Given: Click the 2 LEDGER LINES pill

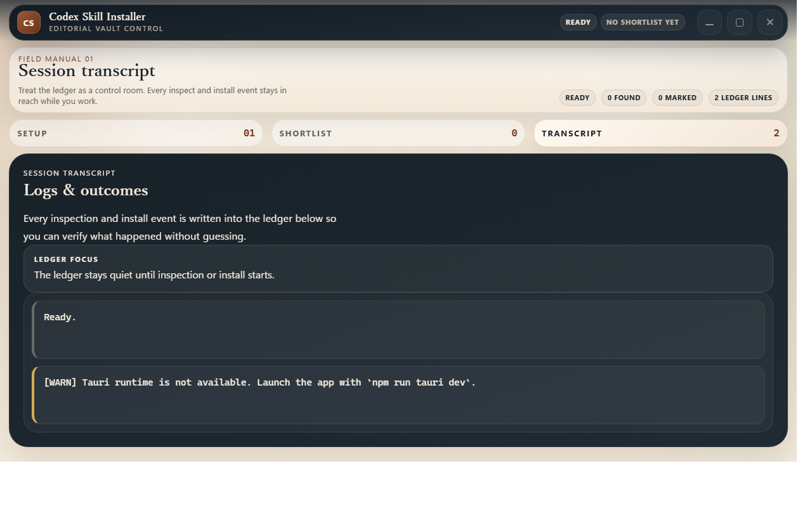Looking at the screenshot, I should pos(743,98).
